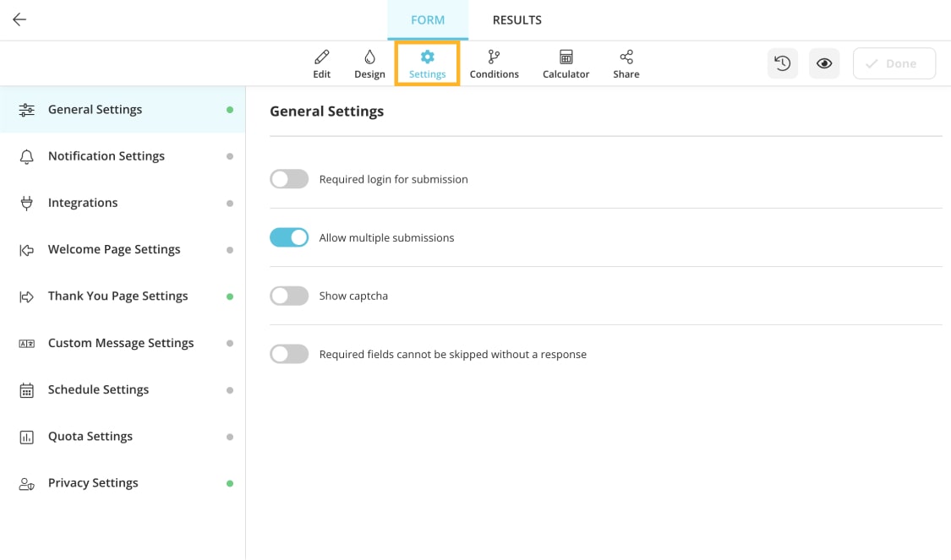
Task: Select the FORM tab
Action: pyautogui.click(x=428, y=19)
